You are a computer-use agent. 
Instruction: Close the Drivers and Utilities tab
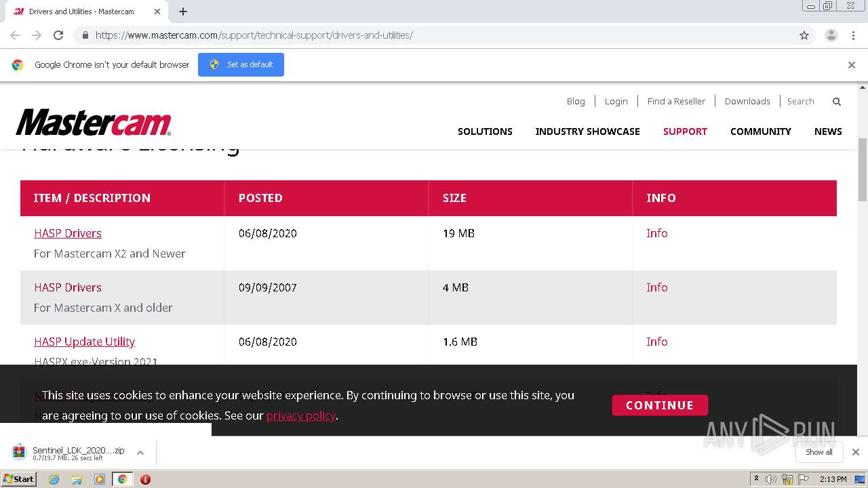pyautogui.click(x=157, y=12)
